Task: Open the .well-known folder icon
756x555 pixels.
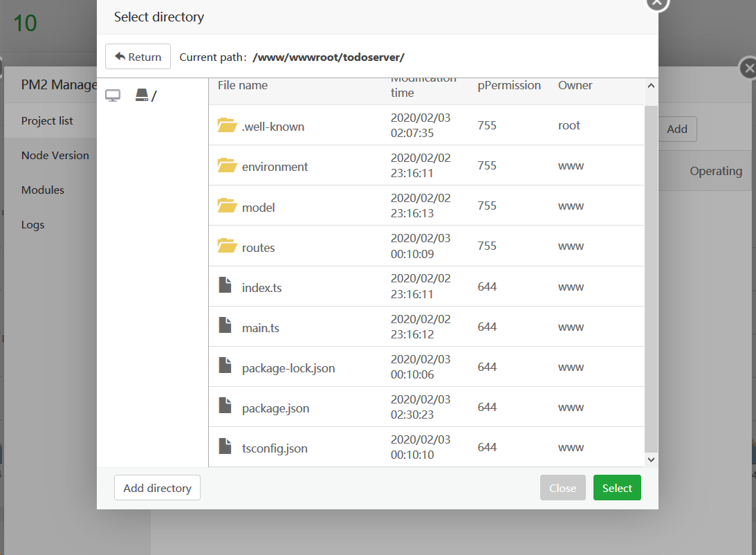Action: (x=227, y=125)
